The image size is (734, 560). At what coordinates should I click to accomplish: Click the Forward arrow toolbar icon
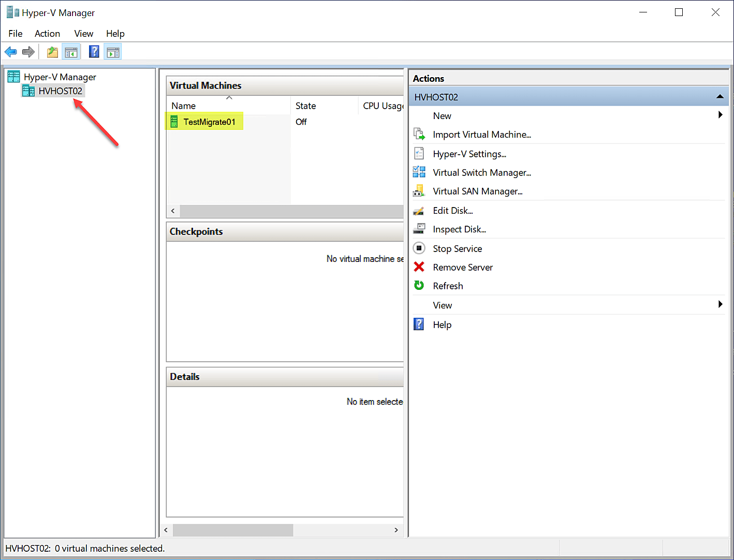tap(28, 52)
